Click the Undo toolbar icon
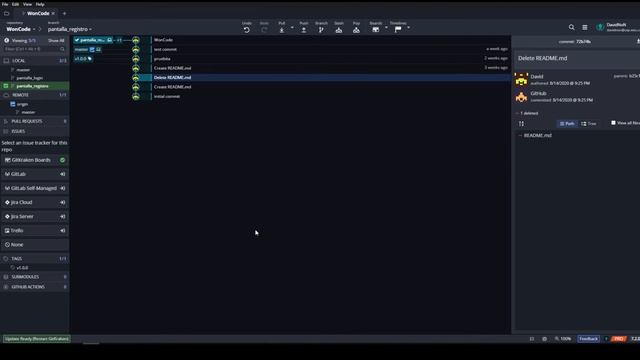The width and height of the screenshot is (640, 360). 247,30
